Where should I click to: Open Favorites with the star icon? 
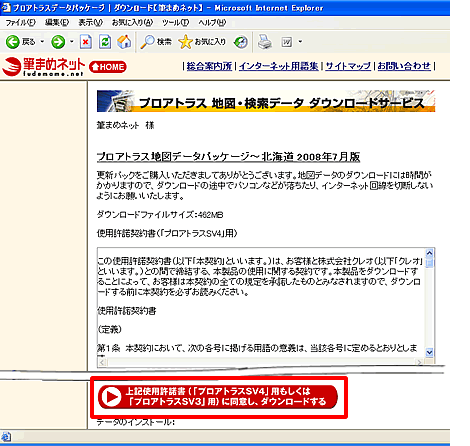click(185, 42)
